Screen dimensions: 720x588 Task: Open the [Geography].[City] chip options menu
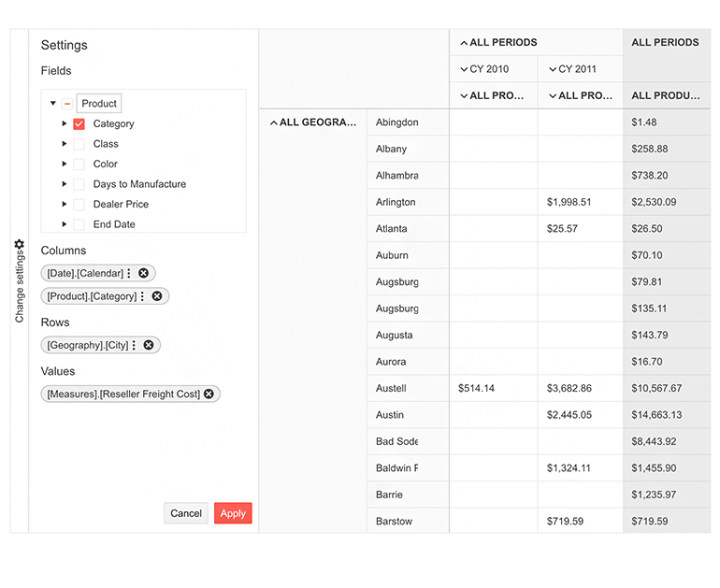(x=135, y=345)
